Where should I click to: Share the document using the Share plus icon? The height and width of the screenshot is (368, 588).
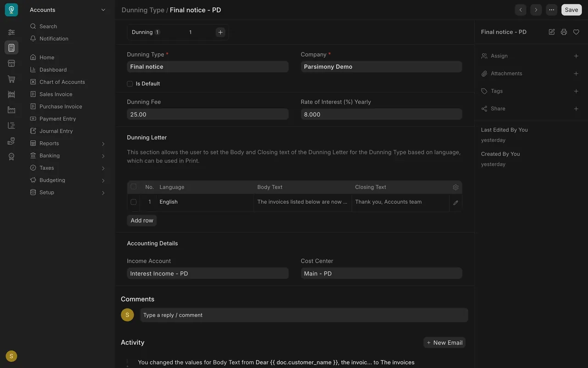click(x=576, y=109)
